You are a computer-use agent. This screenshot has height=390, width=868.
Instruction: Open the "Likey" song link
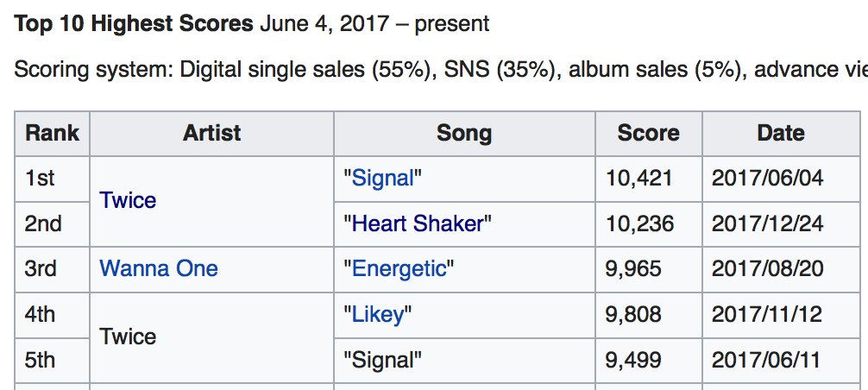[378, 315]
